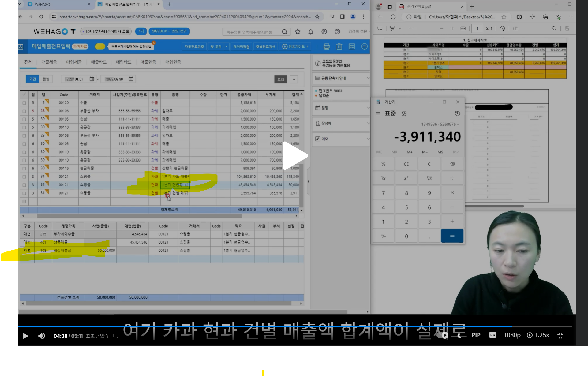Toggle closed captions with the CC icon
The width and height of the screenshot is (588, 376).
(492, 335)
